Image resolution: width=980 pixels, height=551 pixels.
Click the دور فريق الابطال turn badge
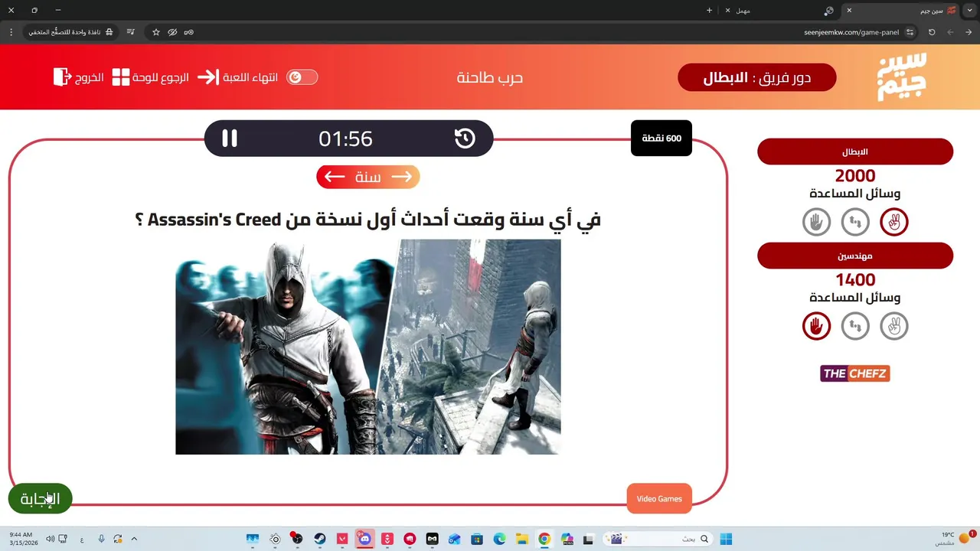point(757,77)
